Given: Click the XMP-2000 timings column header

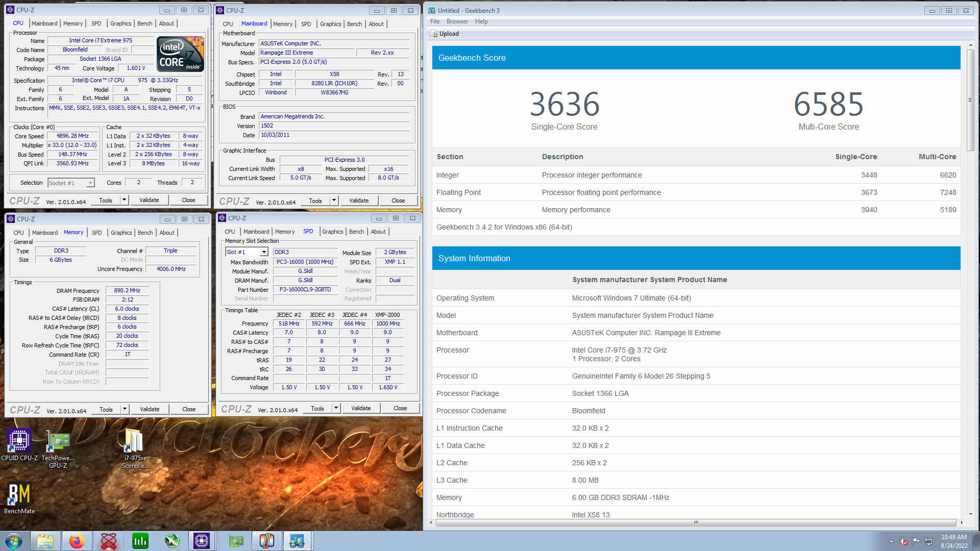Looking at the screenshot, I should pos(387,315).
